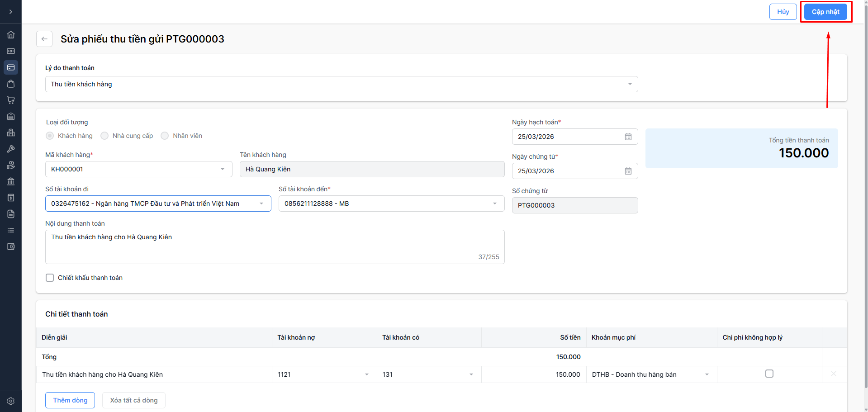Image resolution: width=868 pixels, height=412 pixels.
Task: Open the bank building sidebar icon
Action: click(x=11, y=181)
